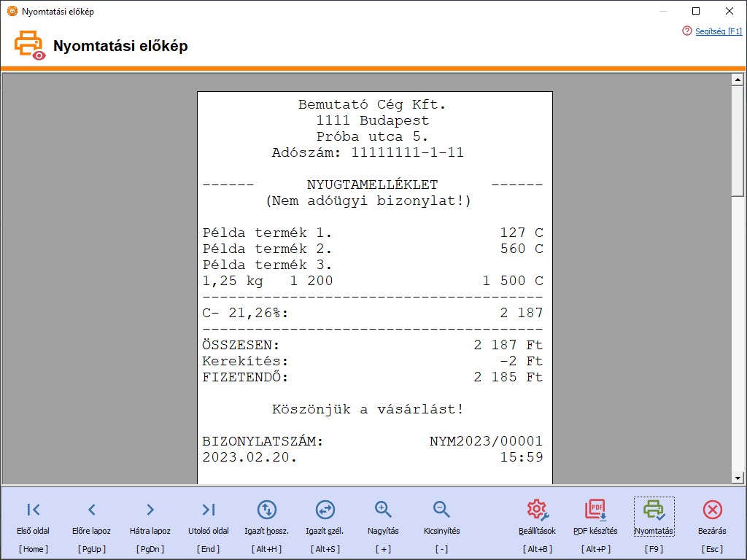The image size is (747, 560).
Task: Click Előre lapoz previous page arrow
Action: (91, 510)
